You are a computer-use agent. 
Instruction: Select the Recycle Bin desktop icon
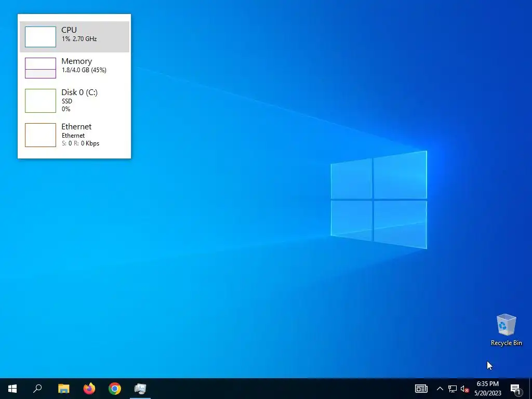point(506,330)
